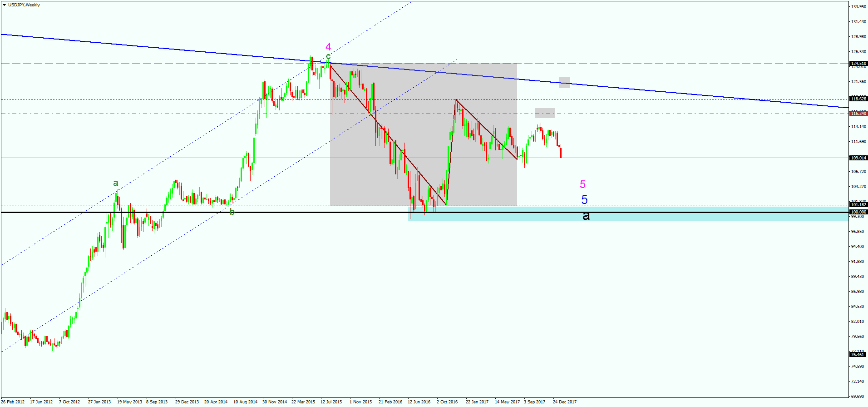Screen dimensions: 868x407
Task: Click the 82.010 price axis label
Action: pos(858,322)
